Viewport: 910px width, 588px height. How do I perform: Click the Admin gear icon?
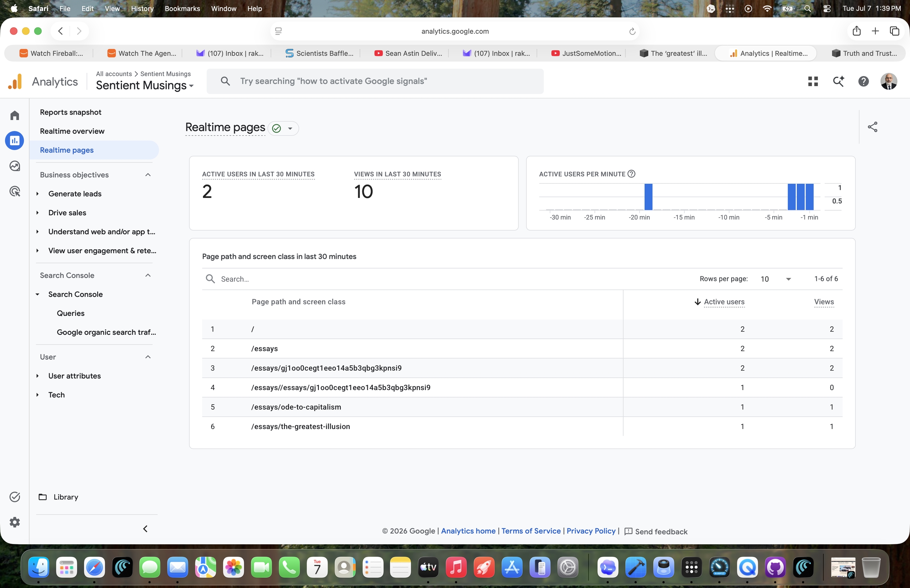click(15, 522)
